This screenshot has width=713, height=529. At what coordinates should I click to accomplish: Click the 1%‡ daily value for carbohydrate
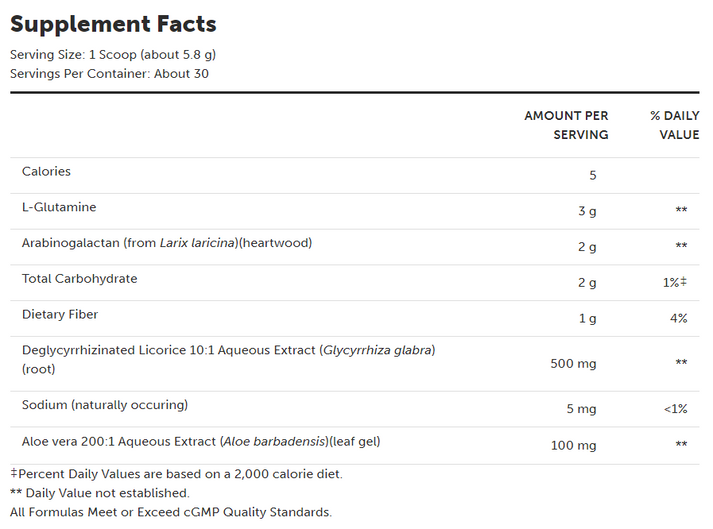(675, 283)
